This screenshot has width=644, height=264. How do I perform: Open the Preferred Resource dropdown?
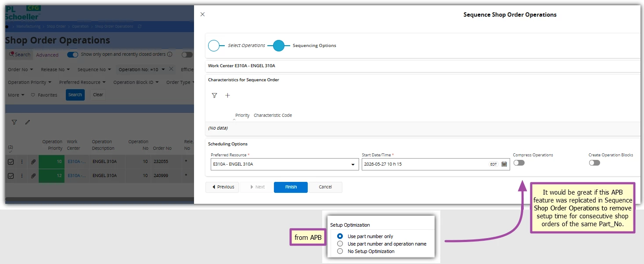pos(284,164)
